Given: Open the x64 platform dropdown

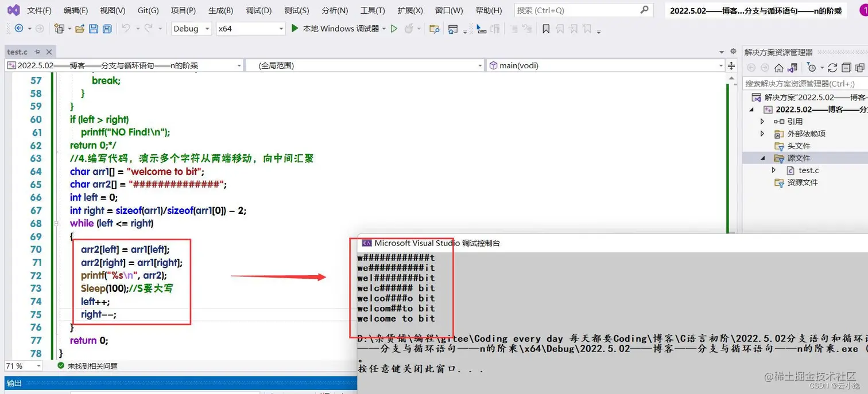Looking at the screenshot, I should tap(251, 28).
